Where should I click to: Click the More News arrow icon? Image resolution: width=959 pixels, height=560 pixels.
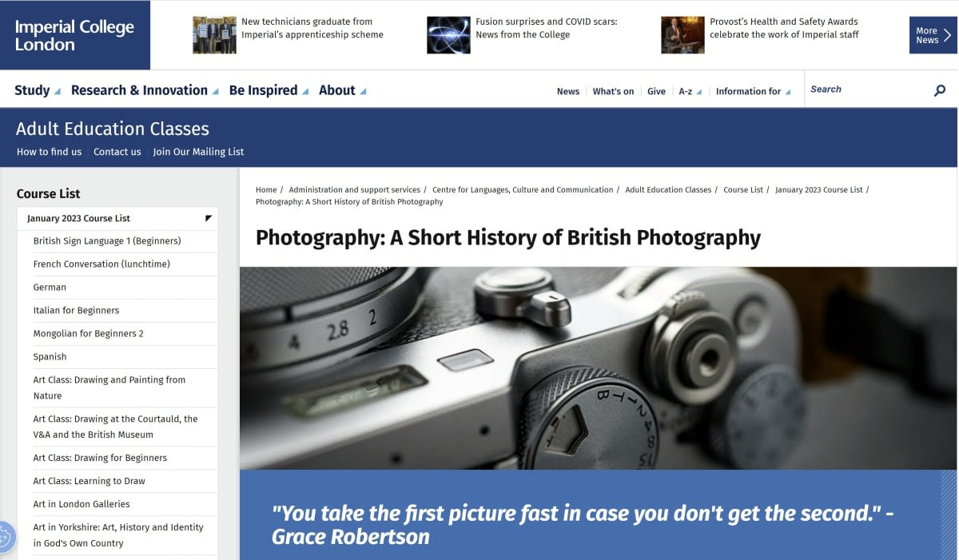[948, 34]
